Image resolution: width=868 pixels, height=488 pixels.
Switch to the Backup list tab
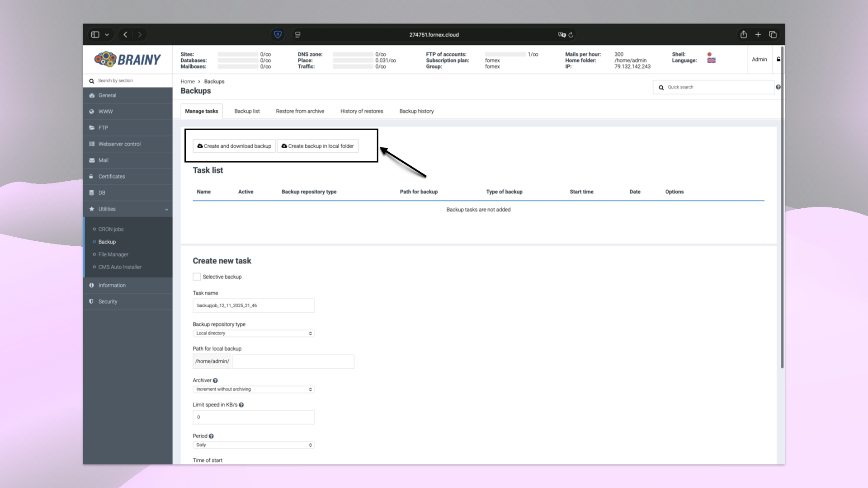[x=247, y=111]
